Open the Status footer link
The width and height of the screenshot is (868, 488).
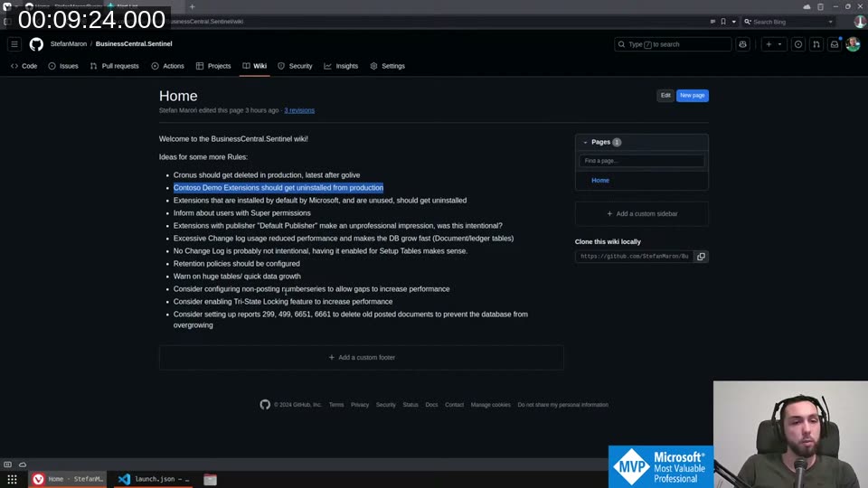click(x=410, y=405)
